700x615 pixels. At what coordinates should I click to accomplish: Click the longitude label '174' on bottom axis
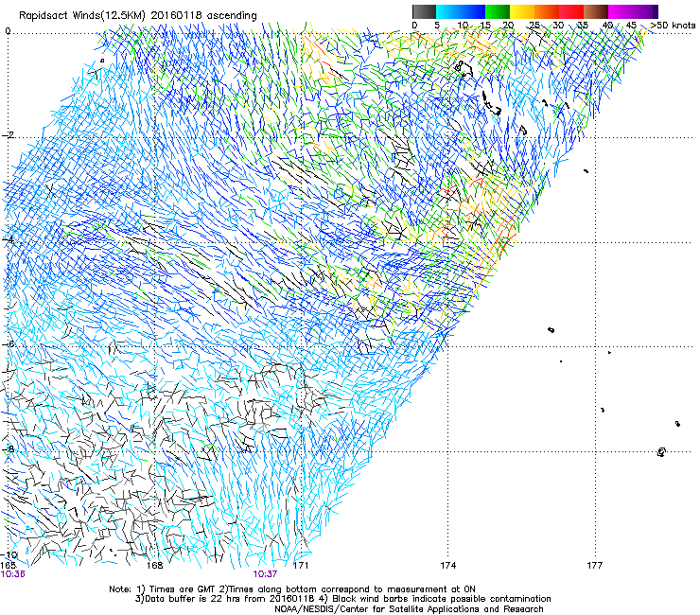tap(447, 566)
